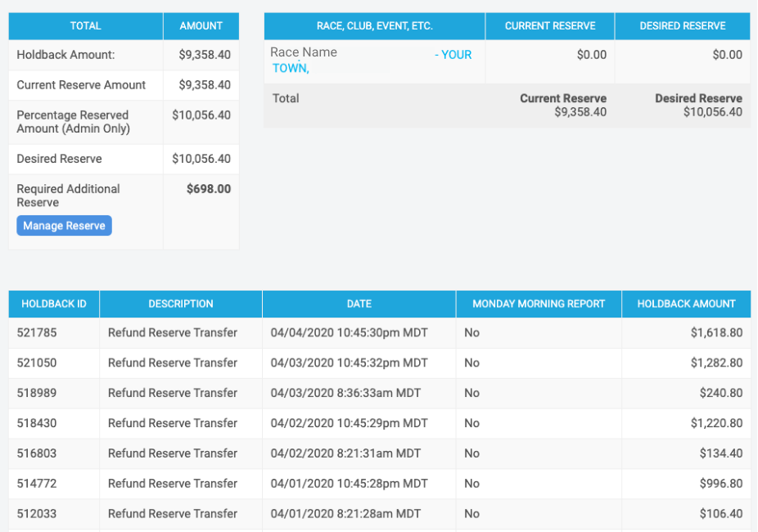The image size is (758, 532).
Task: Sort by the HOLDBACK ID column header
Action: pyautogui.click(x=53, y=304)
